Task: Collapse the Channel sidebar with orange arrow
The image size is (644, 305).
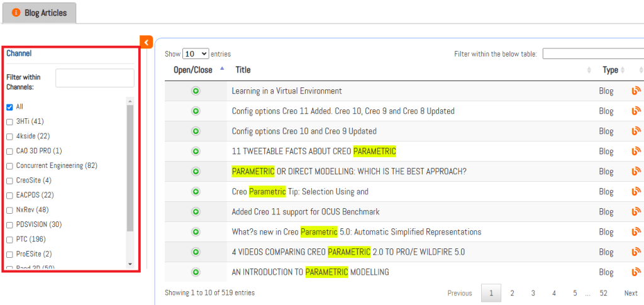Action: (147, 42)
